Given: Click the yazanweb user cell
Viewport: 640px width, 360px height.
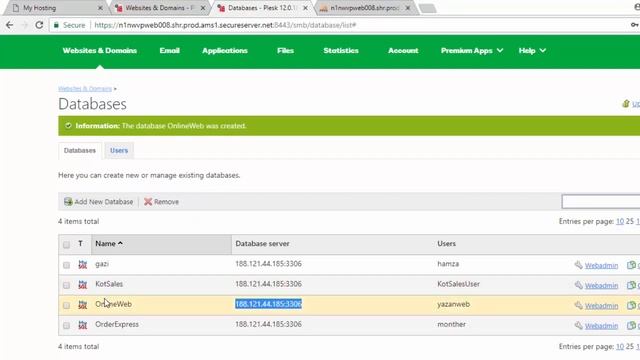Looking at the screenshot, I should [x=453, y=304].
